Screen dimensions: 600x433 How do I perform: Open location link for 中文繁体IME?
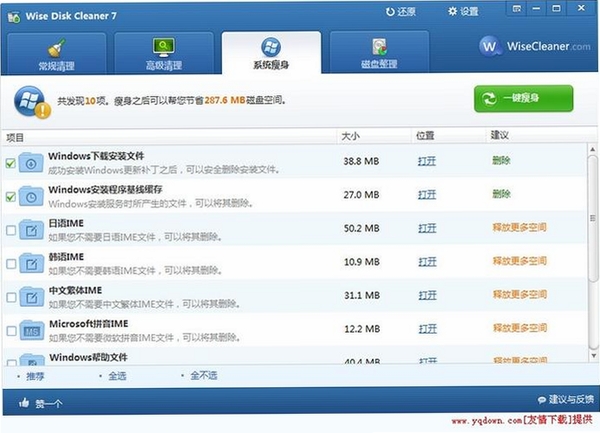click(x=427, y=295)
